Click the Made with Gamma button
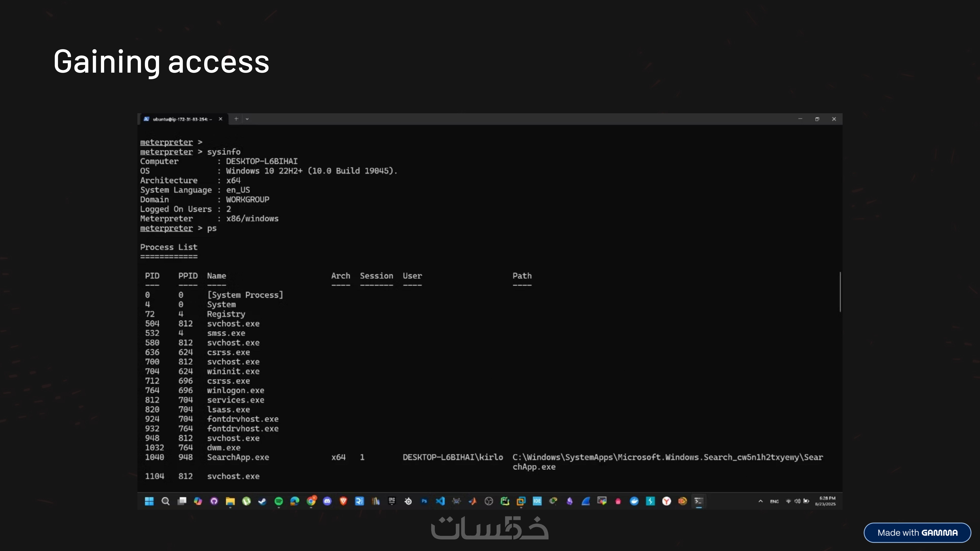Viewport: 980px width, 551px height. [917, 532]
